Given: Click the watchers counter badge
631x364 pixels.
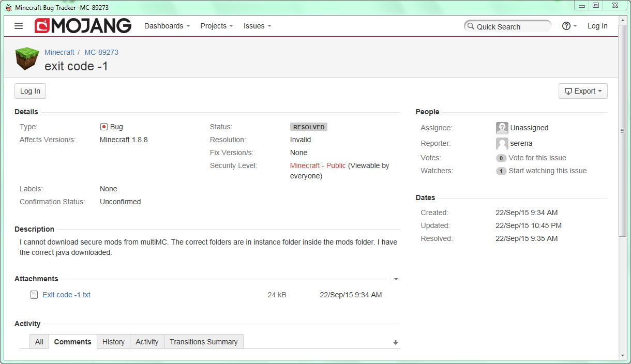Looking at the screenshot, I should [501, 171].
